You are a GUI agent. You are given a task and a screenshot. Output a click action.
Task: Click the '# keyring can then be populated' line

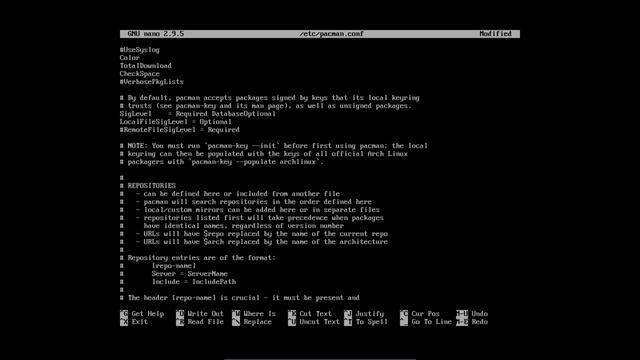click(x=264, y=154)
